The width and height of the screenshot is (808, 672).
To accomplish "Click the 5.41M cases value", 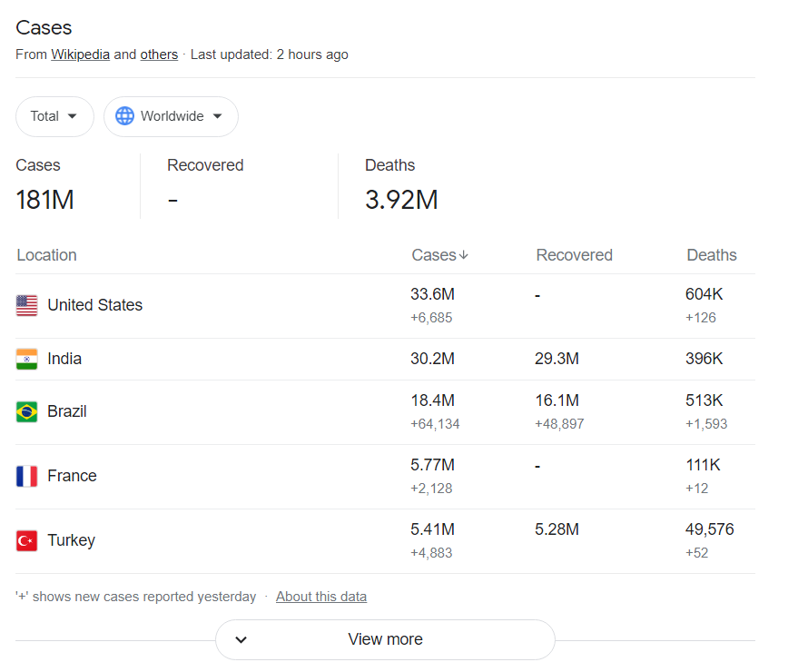I will (433, 529).
